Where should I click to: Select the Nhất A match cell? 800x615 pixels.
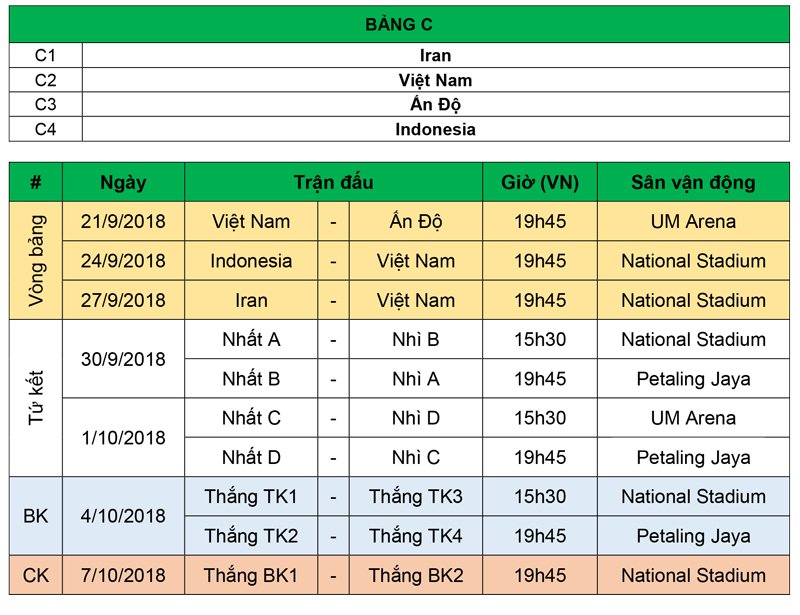251,339
